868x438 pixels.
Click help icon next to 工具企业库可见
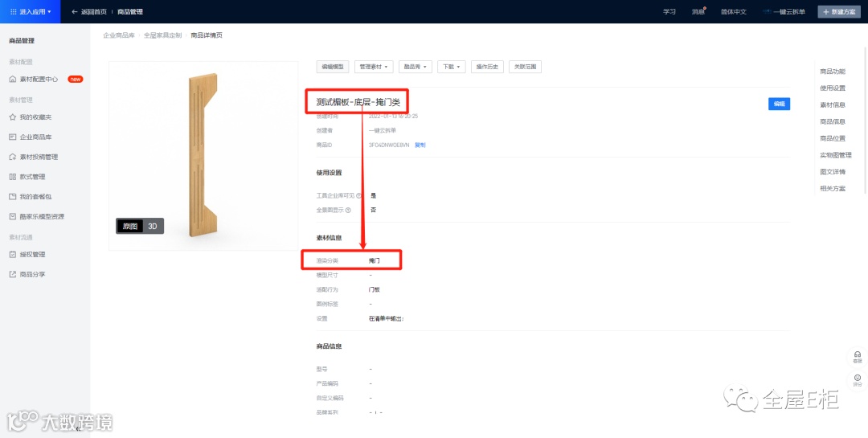[358, 195]
